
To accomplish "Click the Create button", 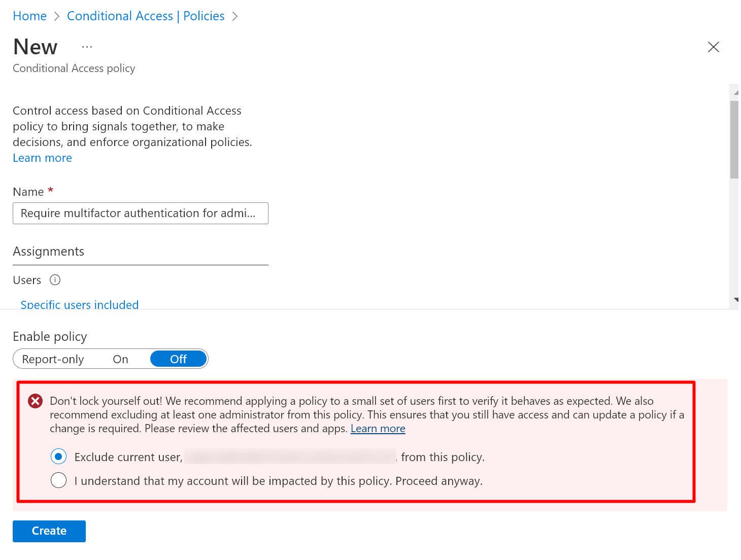I will coord(49,531).
